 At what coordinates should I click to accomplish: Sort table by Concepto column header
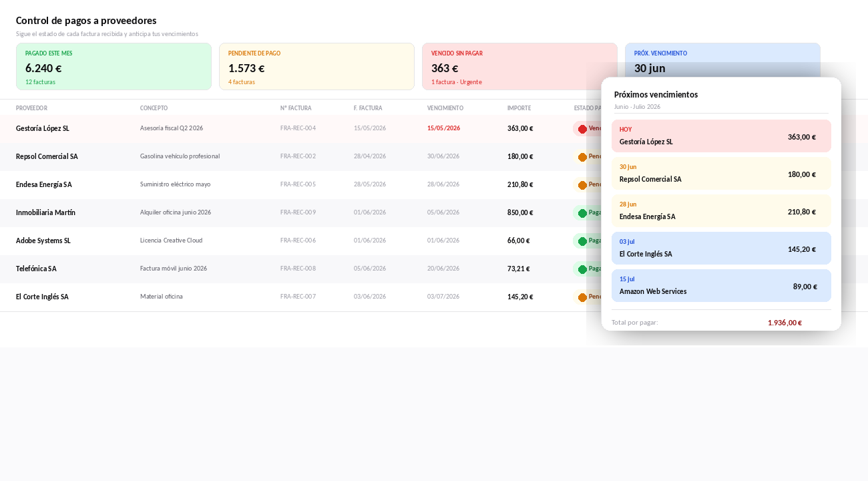click(x=154, y=108)
